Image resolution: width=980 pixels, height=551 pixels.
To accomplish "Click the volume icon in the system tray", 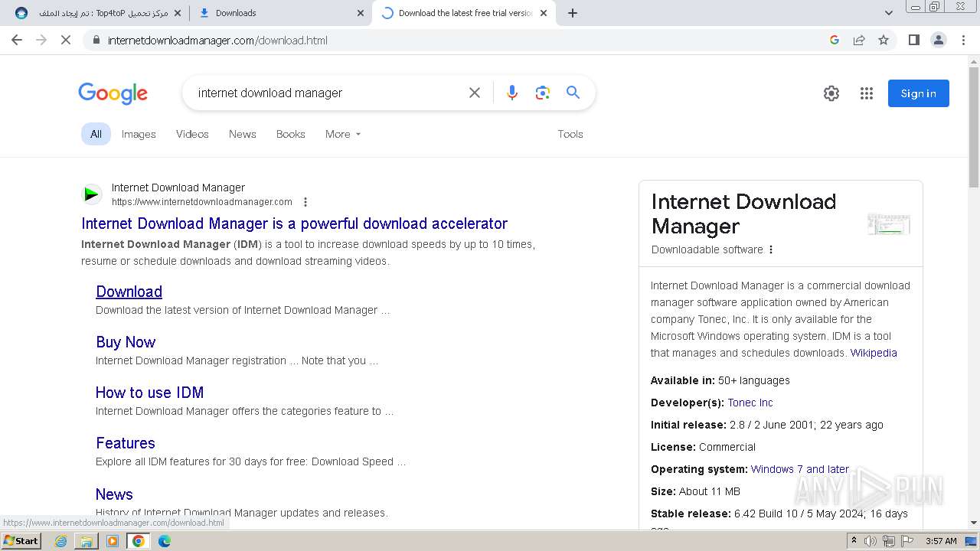I will 871,541.
